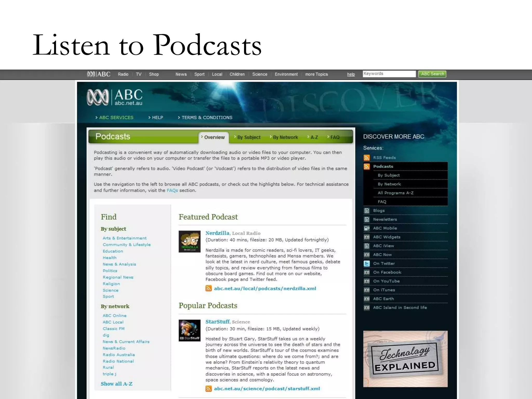Go to Sport in top bar
532x399 pixels.
(x=199, y=74)
